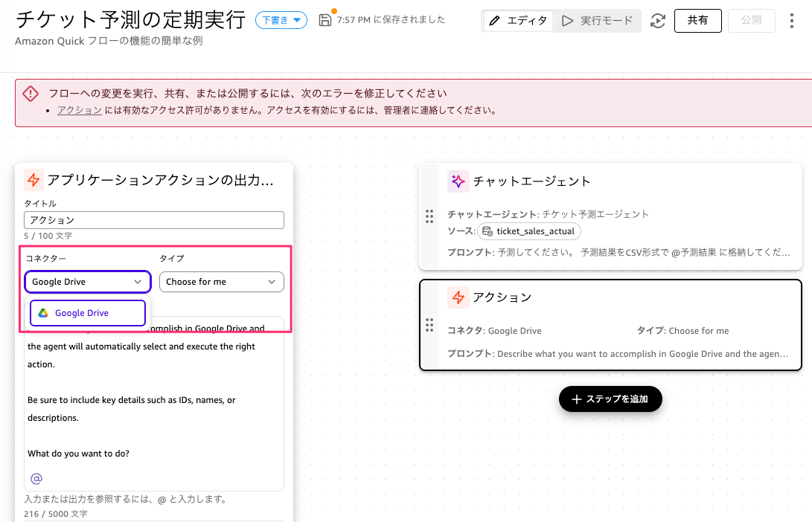This screenshot has height=522, width=812.
Task: Click into the prompt text area
Action: point(154,404)
